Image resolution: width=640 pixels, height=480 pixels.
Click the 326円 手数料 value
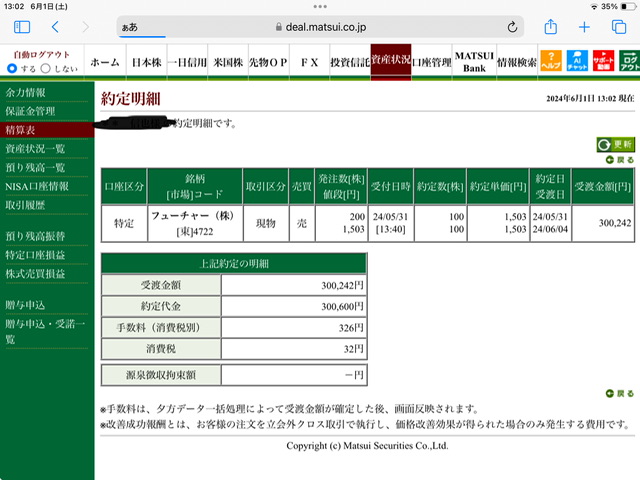[x=351, y=328]
